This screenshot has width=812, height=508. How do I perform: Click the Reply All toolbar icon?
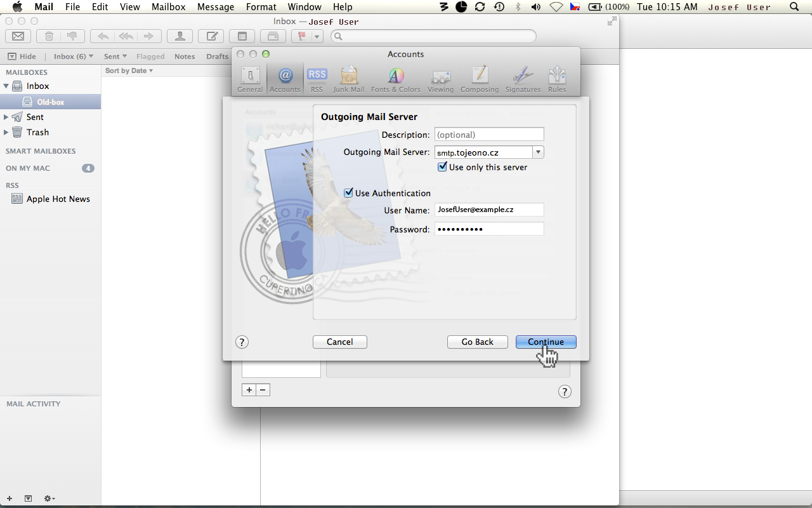(x=126, y=36)
